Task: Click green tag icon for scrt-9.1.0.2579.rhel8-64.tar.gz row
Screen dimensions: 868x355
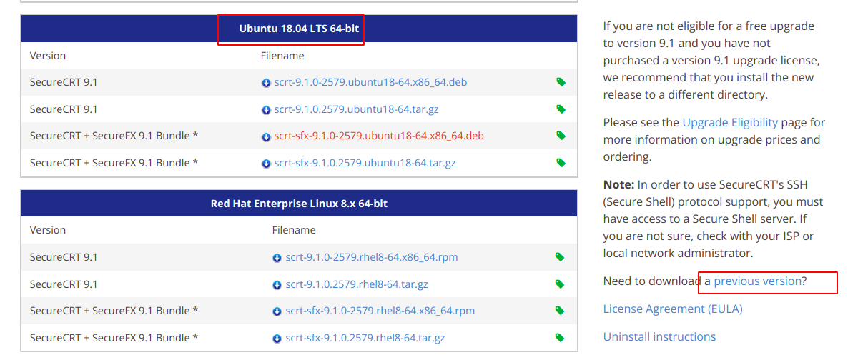Action: pos(561,284)
